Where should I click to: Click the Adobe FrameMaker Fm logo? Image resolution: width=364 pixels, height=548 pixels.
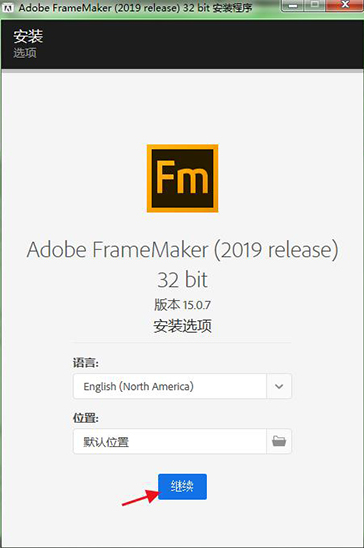182,178
